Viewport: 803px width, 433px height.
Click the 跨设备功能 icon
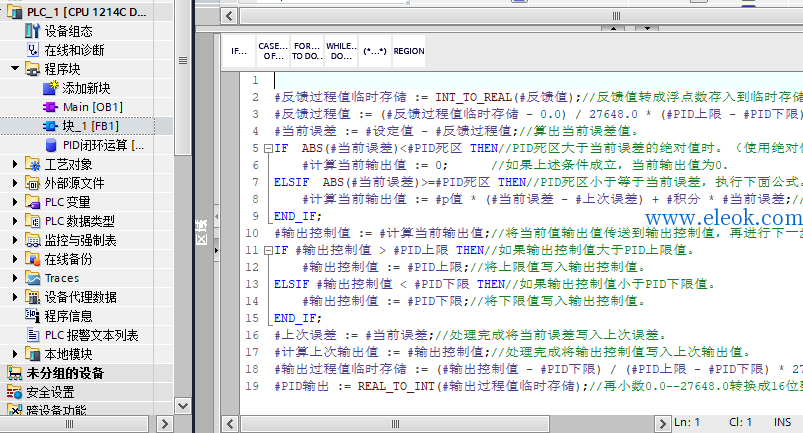(x=14, y=410)
